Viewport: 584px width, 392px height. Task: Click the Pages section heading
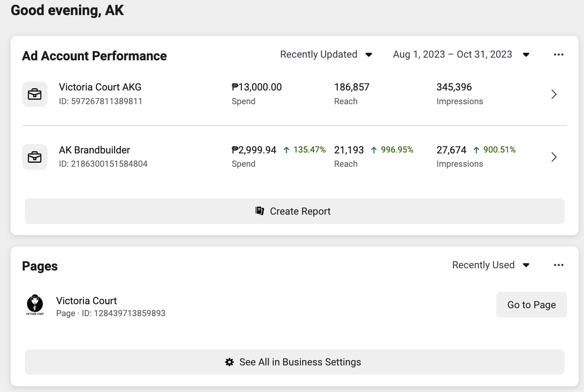pyautogui.click(x=40, y=266)
